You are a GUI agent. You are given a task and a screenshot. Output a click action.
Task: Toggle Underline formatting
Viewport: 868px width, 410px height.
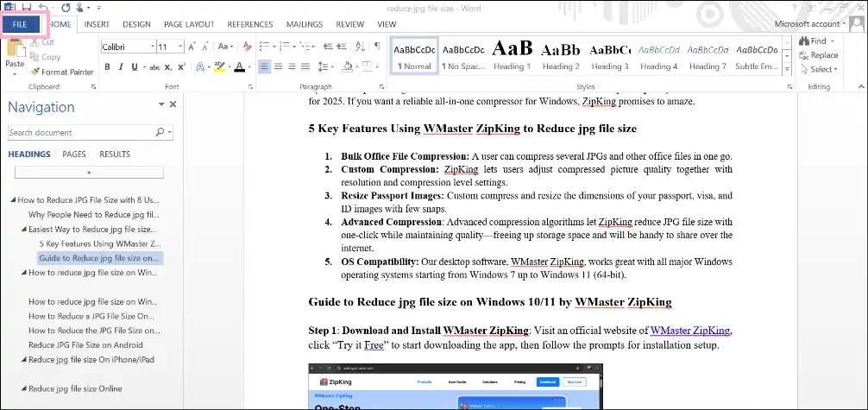135,67
